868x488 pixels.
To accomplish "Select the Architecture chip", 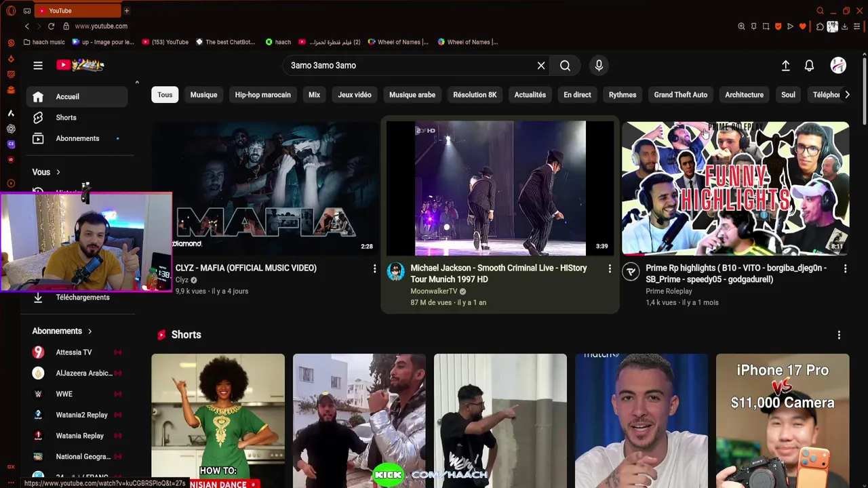I will (744, 95).
